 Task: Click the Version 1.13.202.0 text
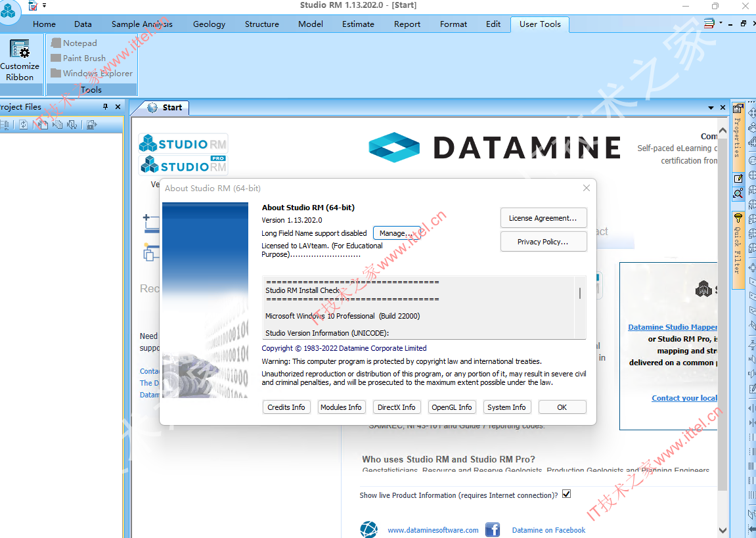pos(292,220)
